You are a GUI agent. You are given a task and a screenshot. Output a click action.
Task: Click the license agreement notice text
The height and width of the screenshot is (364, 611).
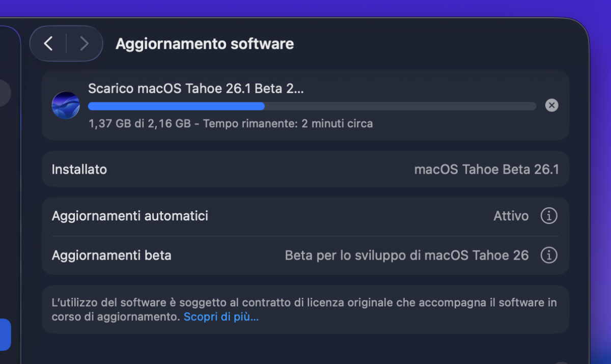click(304, 303)
